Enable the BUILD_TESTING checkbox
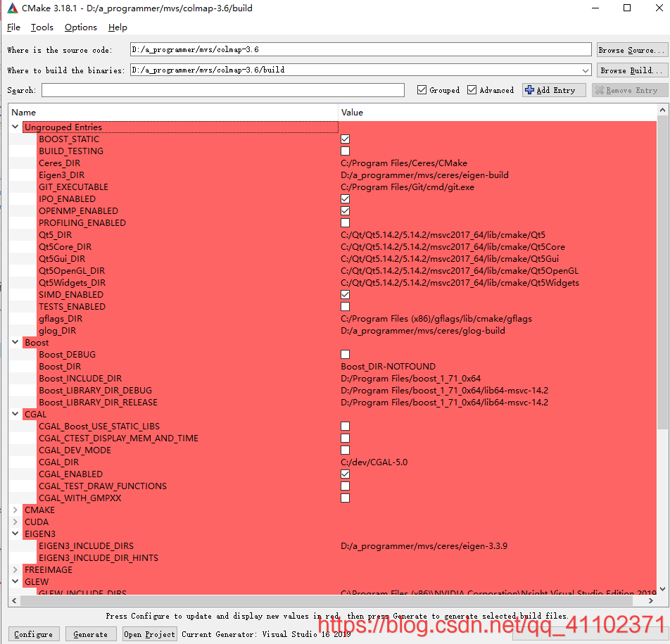 345,151
